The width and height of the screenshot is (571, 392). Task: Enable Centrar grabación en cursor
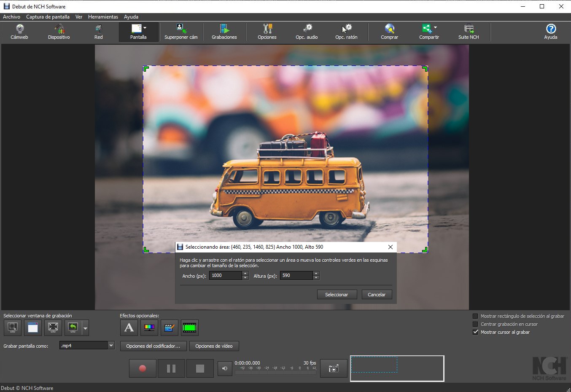(475, 324)
